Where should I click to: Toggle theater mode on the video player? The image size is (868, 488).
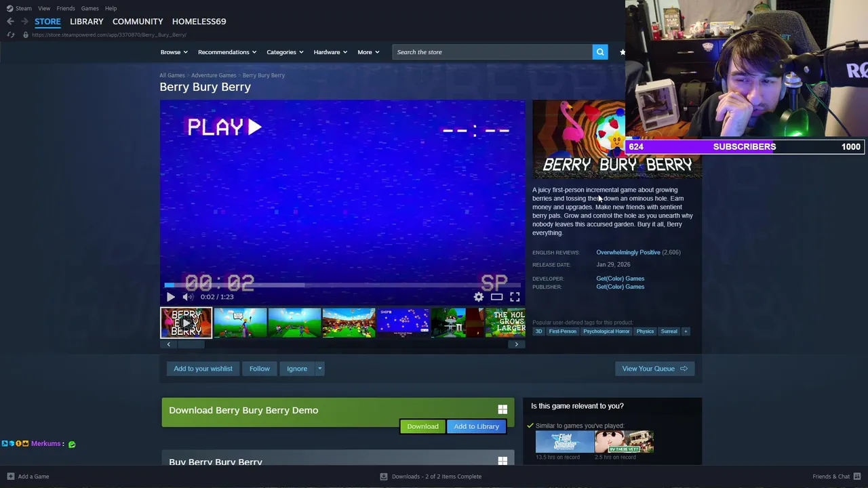tap(496, 297)
